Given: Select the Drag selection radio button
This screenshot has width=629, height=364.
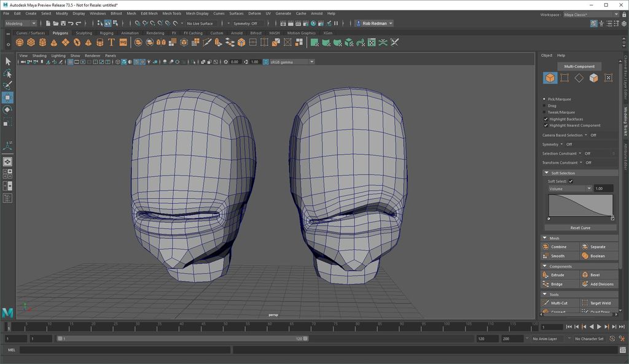Looking at the screenshot, I should tap(544, 105).
